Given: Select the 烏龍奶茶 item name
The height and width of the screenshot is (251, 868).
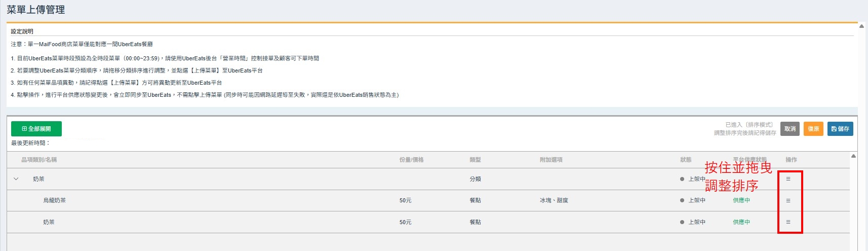Looking at the screenshot, I should point(54,201).
